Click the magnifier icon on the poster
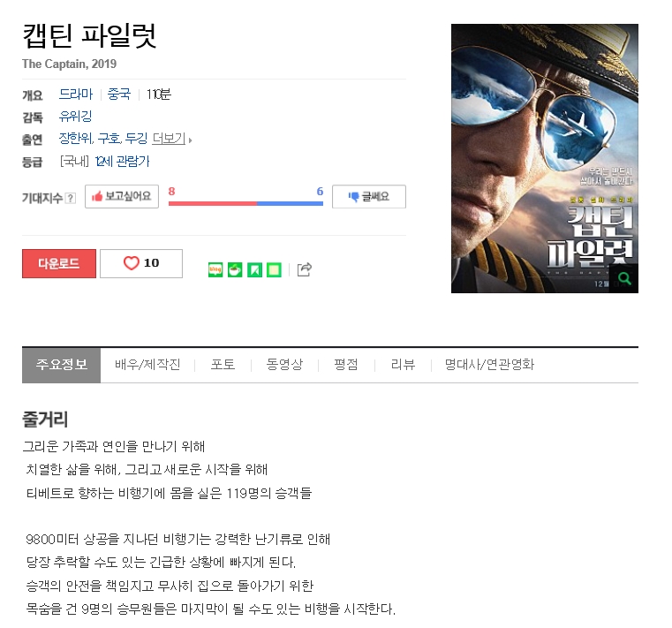Screen dimensions: 672x628 tap(624, 279)
